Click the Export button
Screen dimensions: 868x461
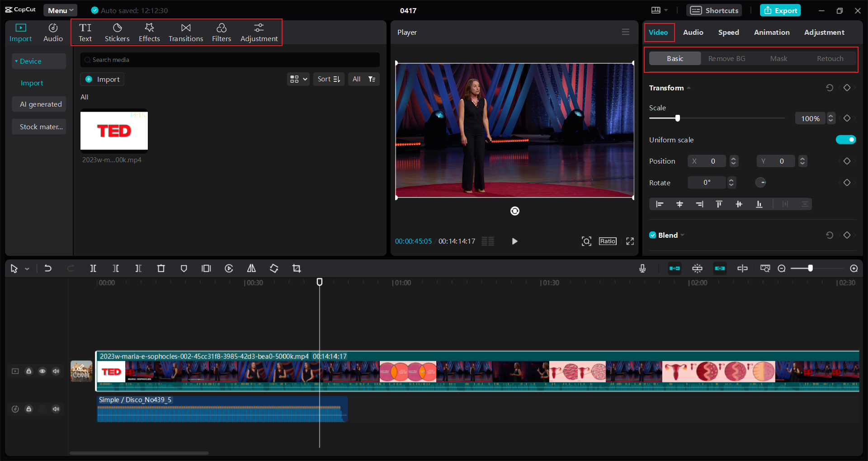[x=780, y=10]
